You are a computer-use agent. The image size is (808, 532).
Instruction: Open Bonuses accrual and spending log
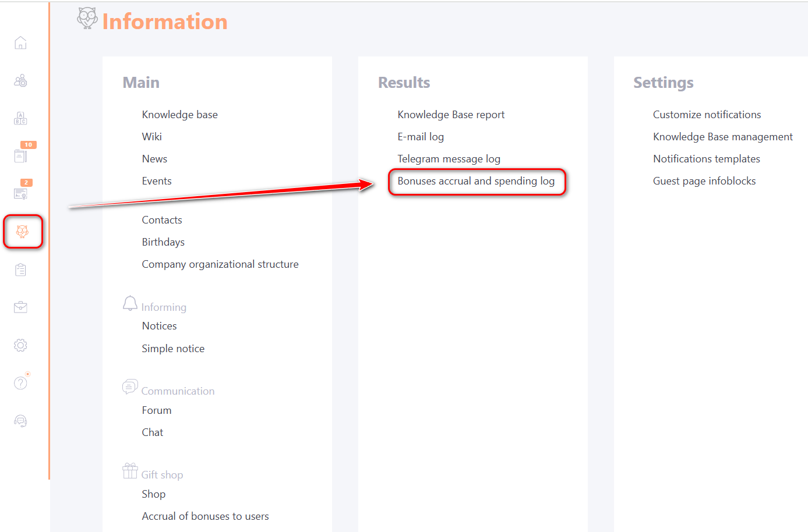[x=475, y=181]
